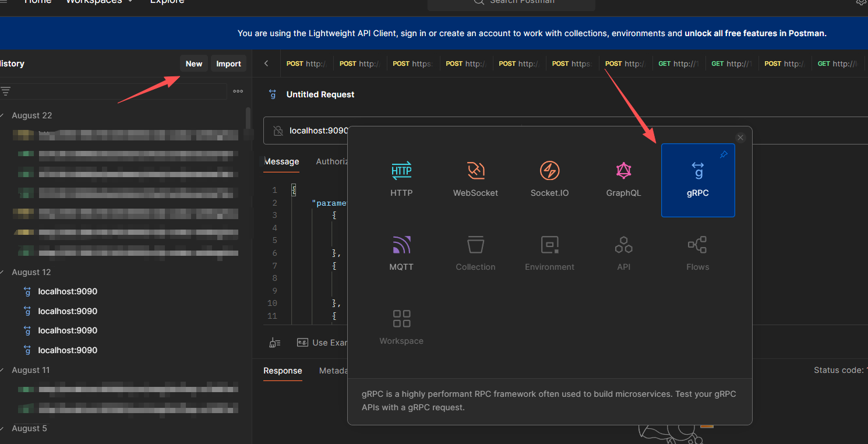Click the gRPC icon beside Untitled Request
The height and width of the screenshot is (444, 868).
[x=272, y=94]
